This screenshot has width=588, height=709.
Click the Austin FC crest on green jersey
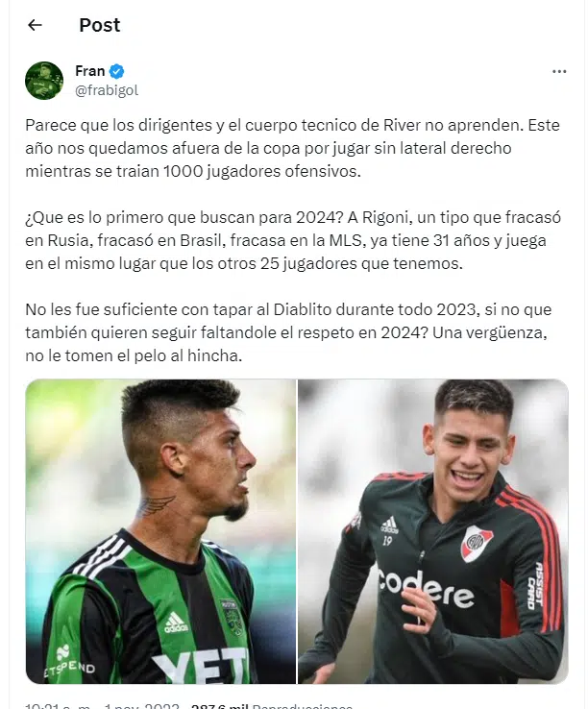pyautogui.click(x=232, y=615)
